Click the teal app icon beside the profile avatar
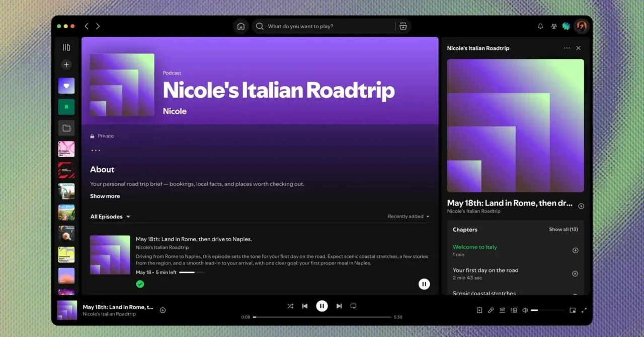644x337 pixels. (x=566, y=26)
